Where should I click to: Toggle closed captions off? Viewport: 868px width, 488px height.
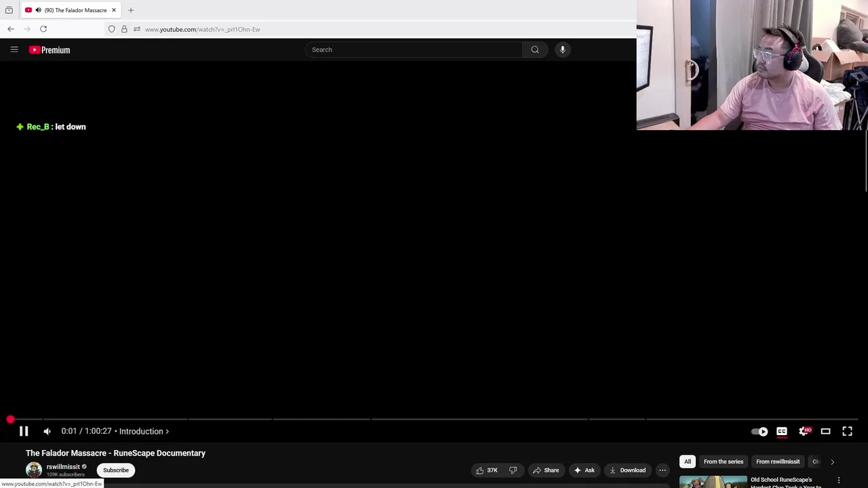pyautogui.click(x=782, y=431)
